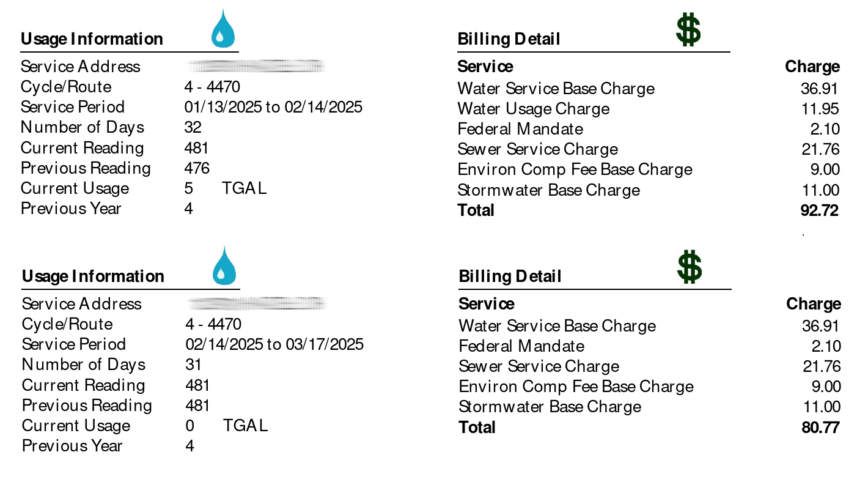The image size is (868, 482).
Task: Click the Previous Reading value 476
Action: pyautogui.click(x=196, y=168)
